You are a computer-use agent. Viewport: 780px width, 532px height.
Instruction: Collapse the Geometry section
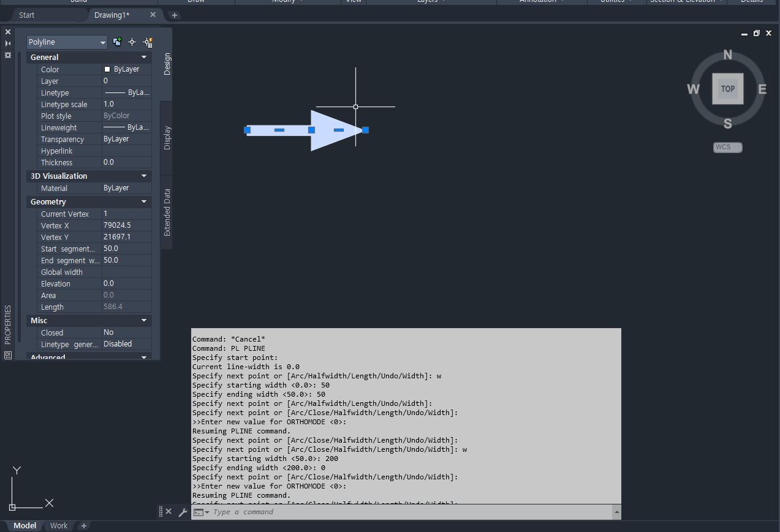[143, 201]
